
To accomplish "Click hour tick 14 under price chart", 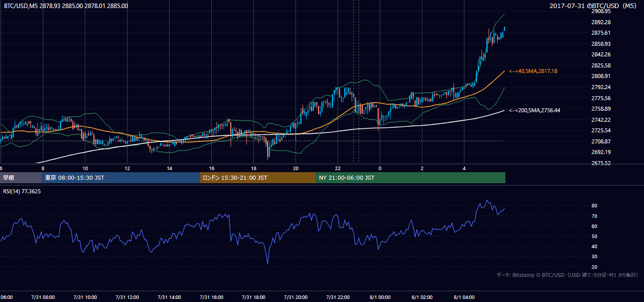I will tap(169, 168).
